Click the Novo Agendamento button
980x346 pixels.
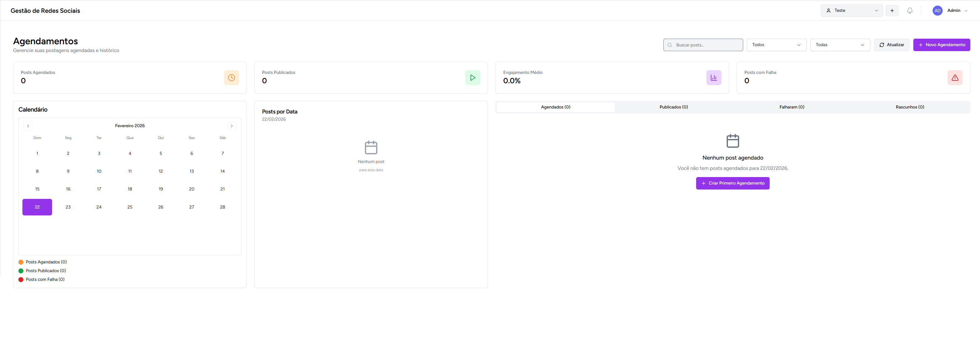point(941,45)
